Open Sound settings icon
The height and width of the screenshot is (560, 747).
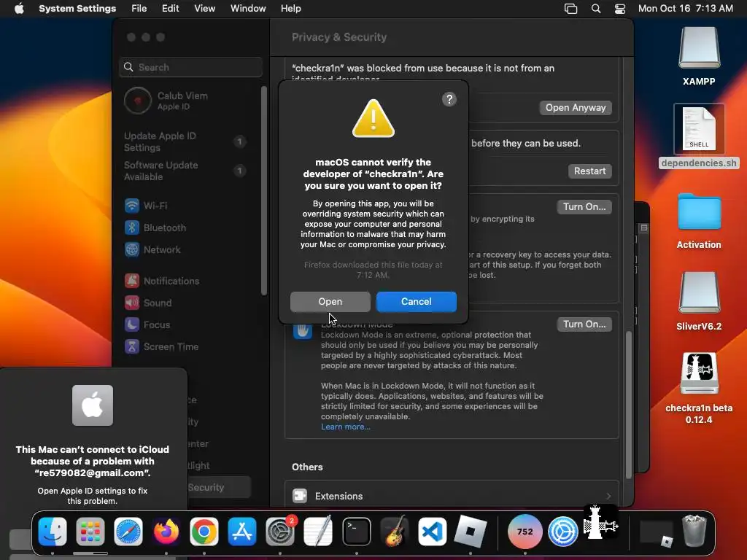pyautogui.click(x=132, y=303)
